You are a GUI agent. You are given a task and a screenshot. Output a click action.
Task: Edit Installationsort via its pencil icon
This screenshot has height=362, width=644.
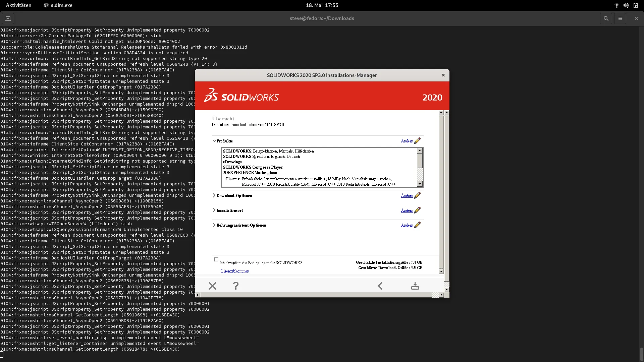417,210
